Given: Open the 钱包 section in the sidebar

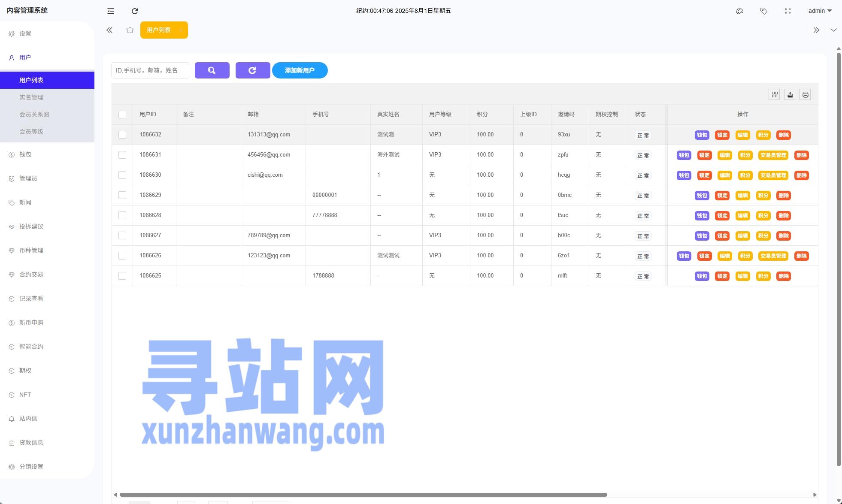Looking at the screenshot, I should (x=25, y=154).
